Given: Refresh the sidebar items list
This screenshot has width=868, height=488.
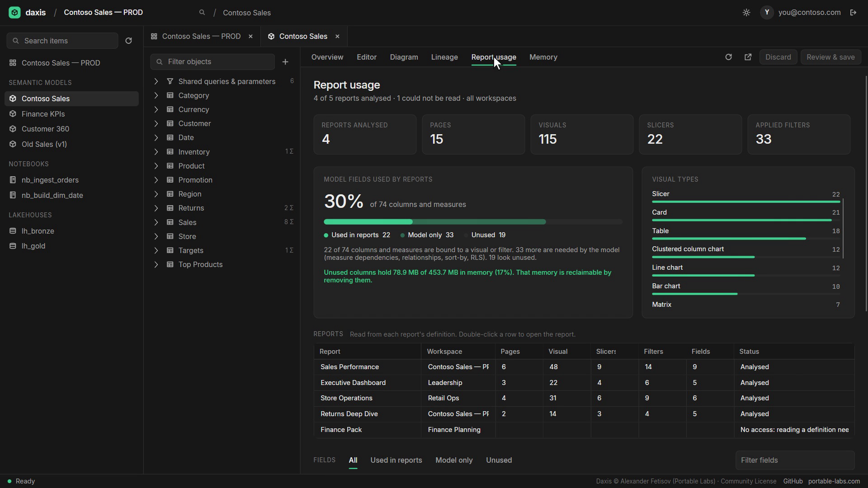Looking at the screenshot, I should pyautogui.click(x=128, y=41).
